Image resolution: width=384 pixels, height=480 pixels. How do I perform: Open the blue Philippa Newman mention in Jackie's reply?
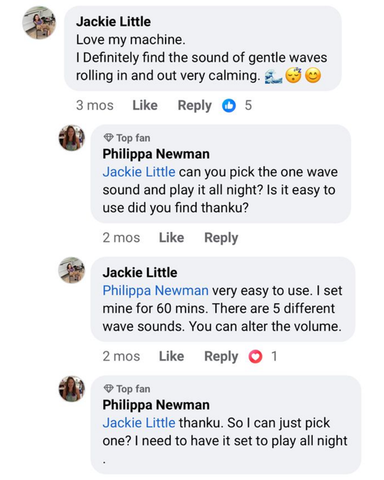point(155,291)
